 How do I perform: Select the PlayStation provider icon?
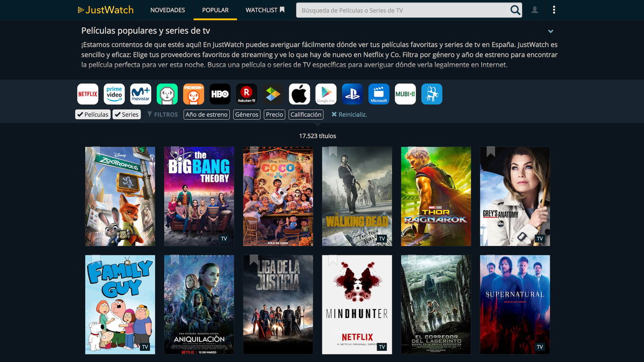point(352,94)
